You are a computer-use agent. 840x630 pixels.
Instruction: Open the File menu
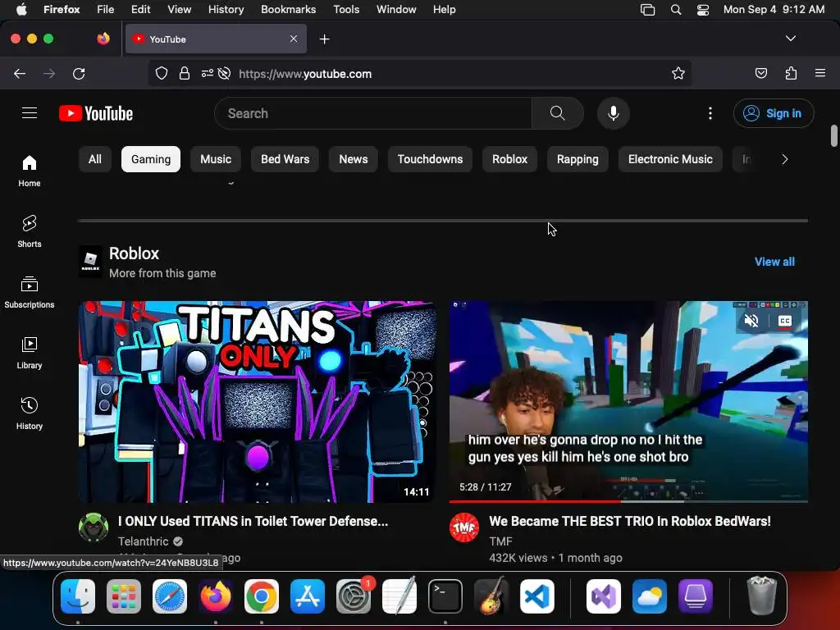tap(105, 9)
